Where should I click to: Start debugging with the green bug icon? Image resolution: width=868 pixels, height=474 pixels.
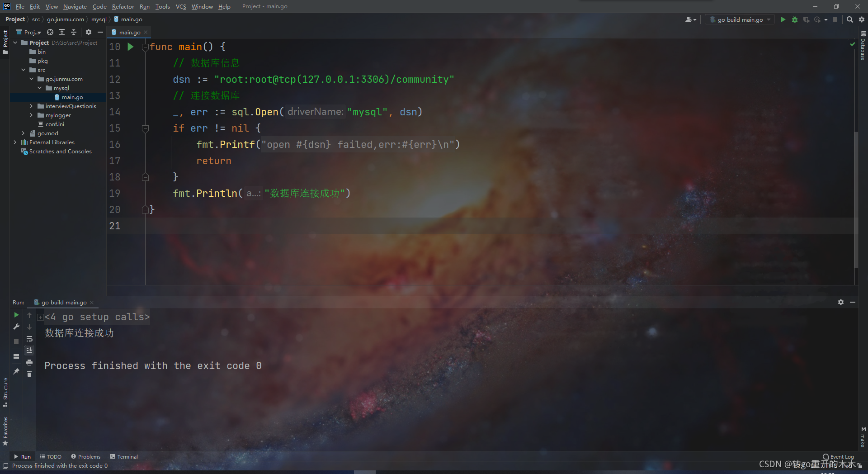795,19
